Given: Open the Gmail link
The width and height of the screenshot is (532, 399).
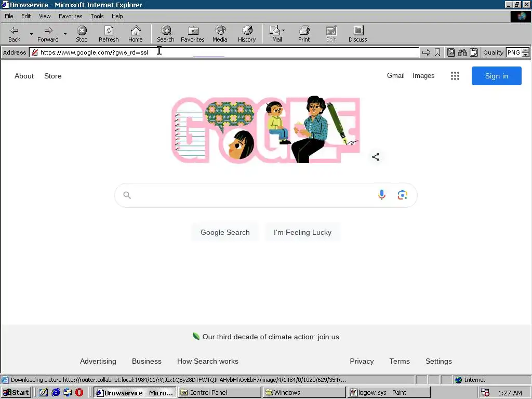Looking at the screenshot, I should pos(395,76).
